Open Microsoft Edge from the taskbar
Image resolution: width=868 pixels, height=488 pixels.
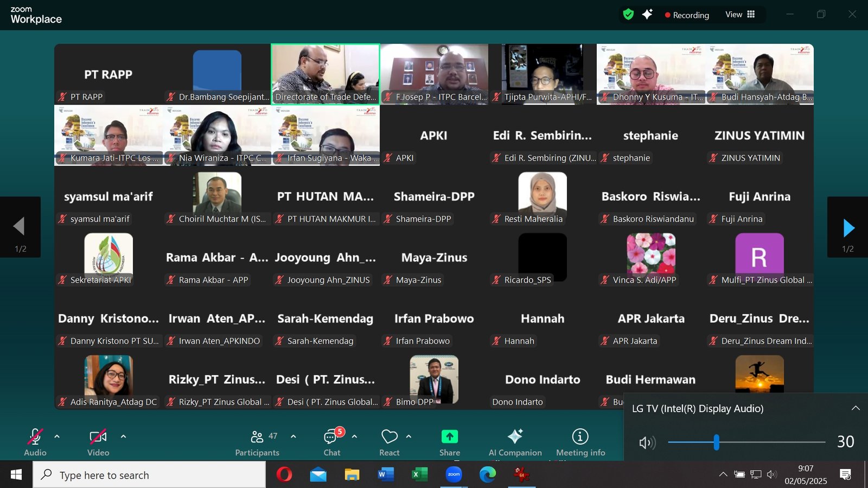coord(488,475)
